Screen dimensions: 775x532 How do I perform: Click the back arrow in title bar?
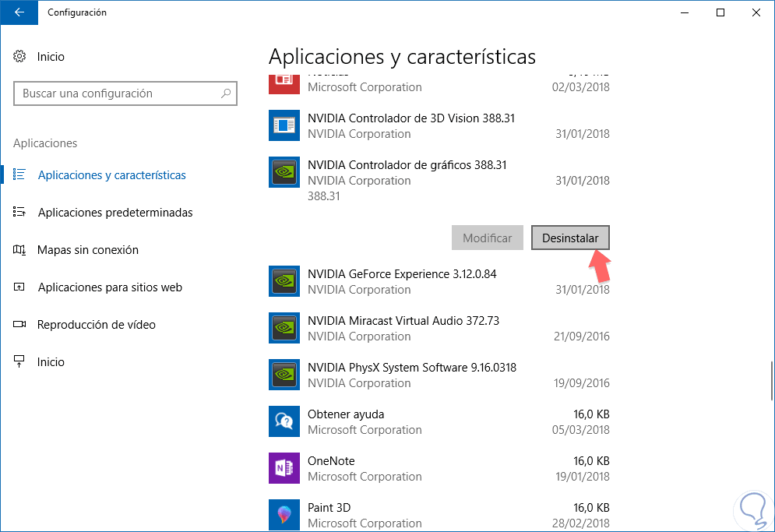click(x=19, y=12)
